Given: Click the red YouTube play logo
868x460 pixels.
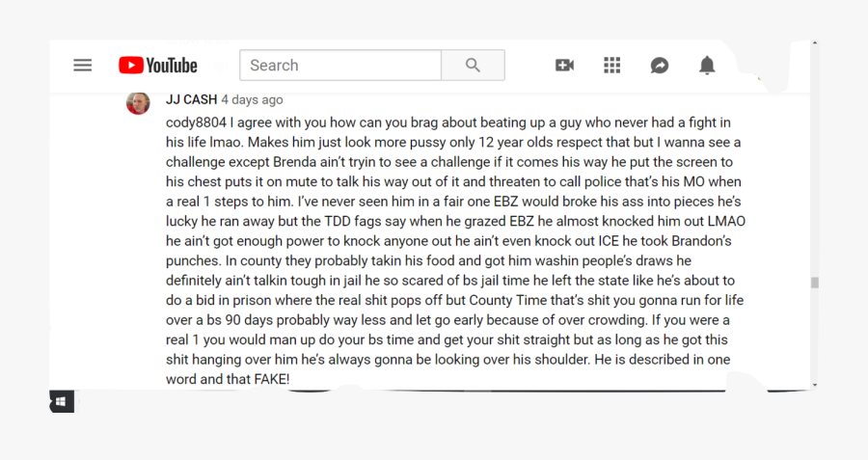Looking at the screenshot, I should (x=131, y=66).
